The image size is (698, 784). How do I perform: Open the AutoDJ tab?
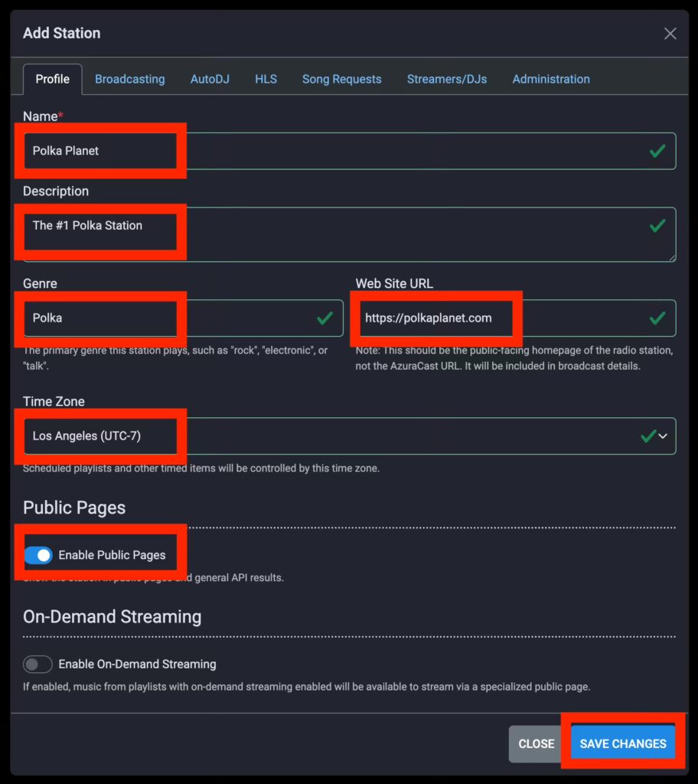[x=210, y=79]
